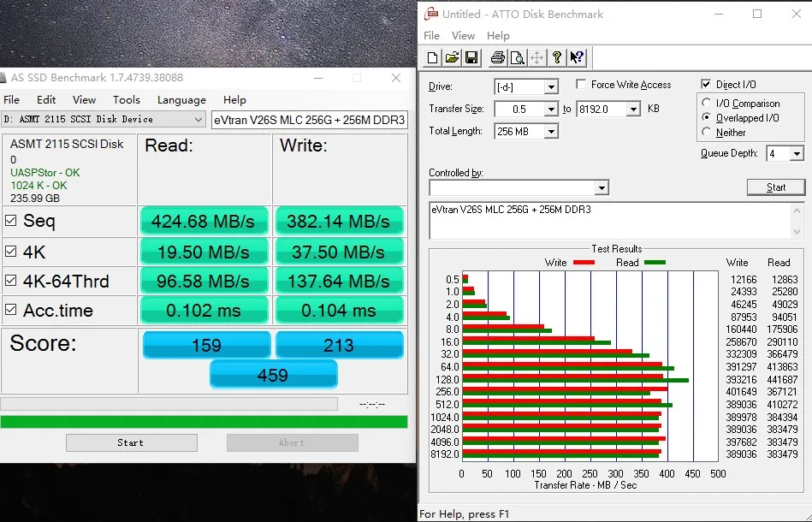Click the green progress bar in AS SSD
This screenshot has height=522, width=812.
coord(204,422)
